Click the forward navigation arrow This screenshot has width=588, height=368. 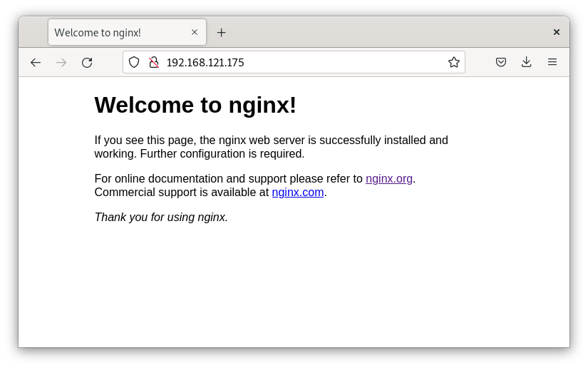coord(61,63)
